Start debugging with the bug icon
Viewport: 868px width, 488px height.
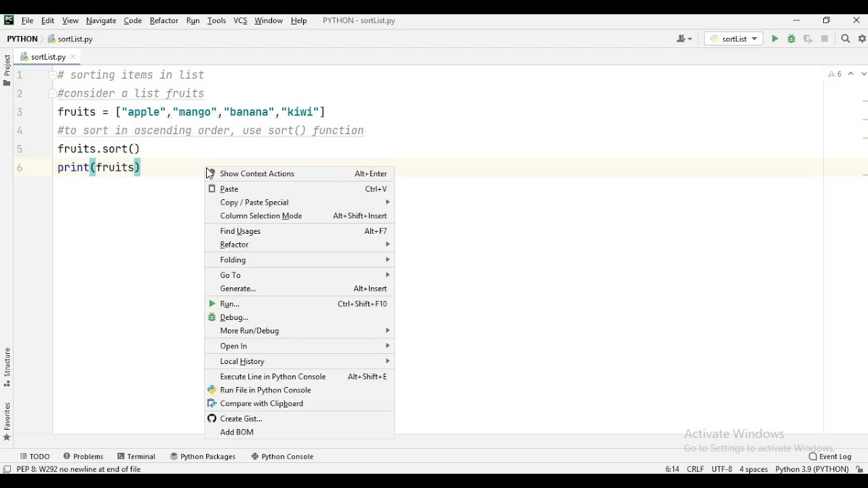coord(791,39)
